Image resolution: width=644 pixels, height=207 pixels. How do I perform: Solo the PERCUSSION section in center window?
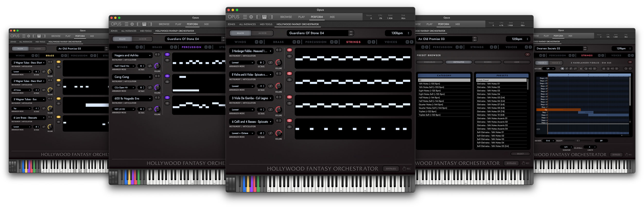click(336, 42)
